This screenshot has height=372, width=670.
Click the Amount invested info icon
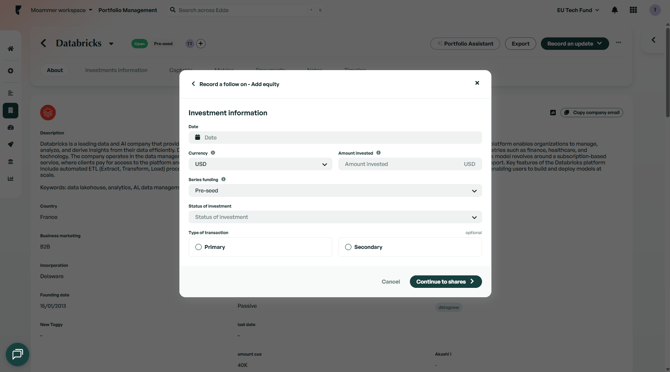pyautogui.click(x=379, y=153)
